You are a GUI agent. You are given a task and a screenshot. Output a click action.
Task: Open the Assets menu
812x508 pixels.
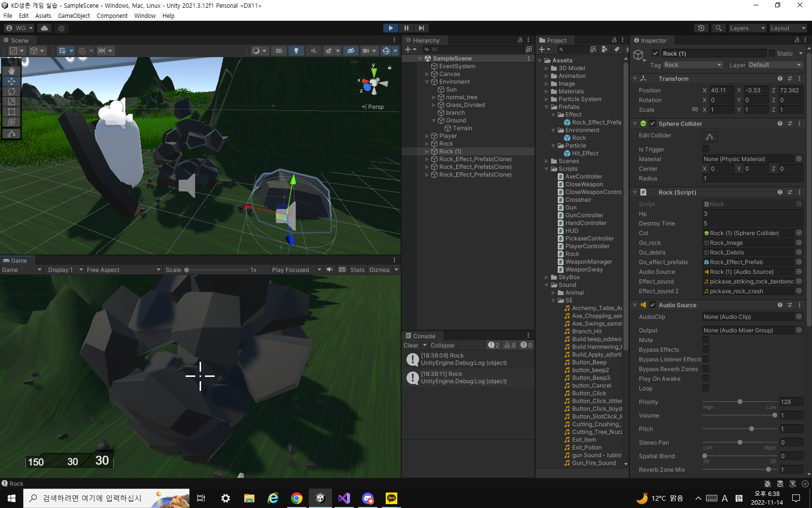point(43,15)
